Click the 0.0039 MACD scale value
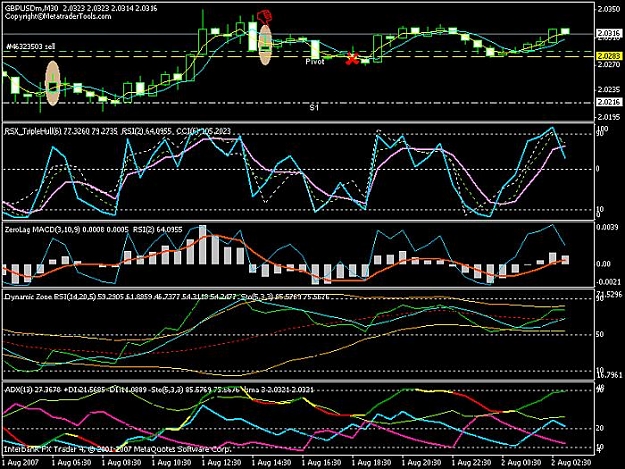The height and width of the screenshot is (469, 625). (609, 227)
